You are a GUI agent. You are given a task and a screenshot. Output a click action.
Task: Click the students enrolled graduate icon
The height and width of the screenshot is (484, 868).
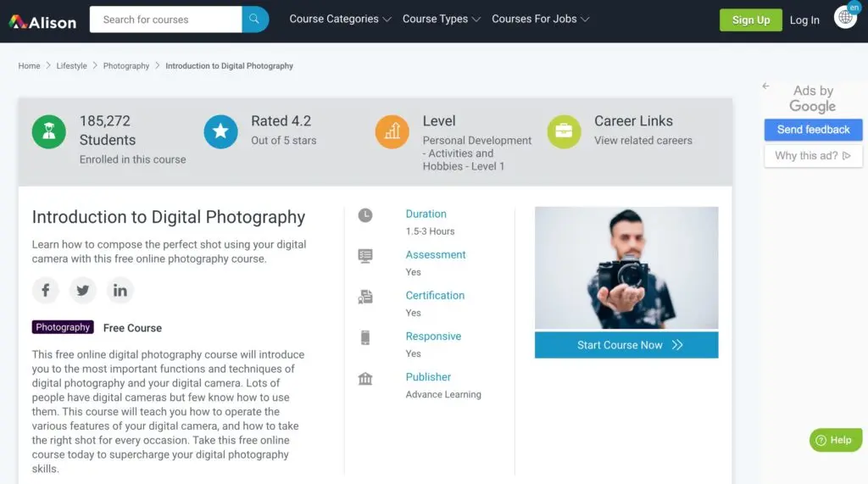(x=49, y=131)
